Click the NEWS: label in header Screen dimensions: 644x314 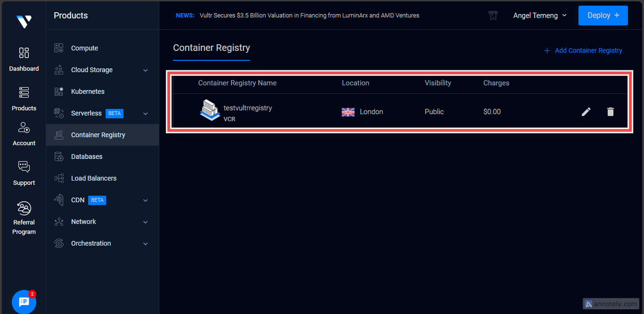coord(185,16)
